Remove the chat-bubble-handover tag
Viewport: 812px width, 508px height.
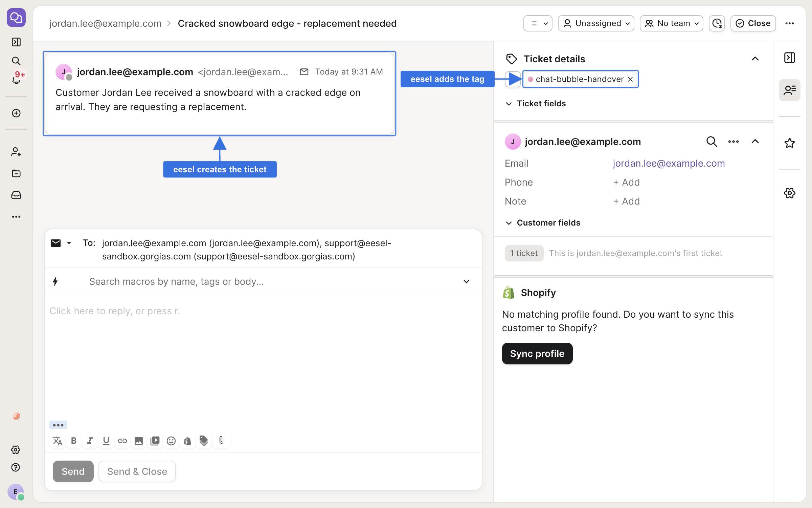coord(630,79)
